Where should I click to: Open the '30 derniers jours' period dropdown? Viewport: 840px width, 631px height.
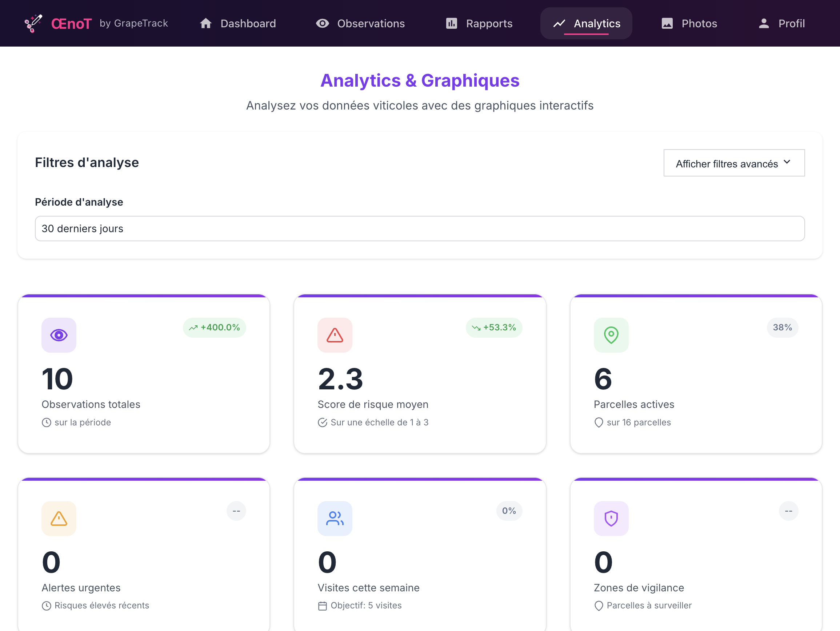point(420,229)
